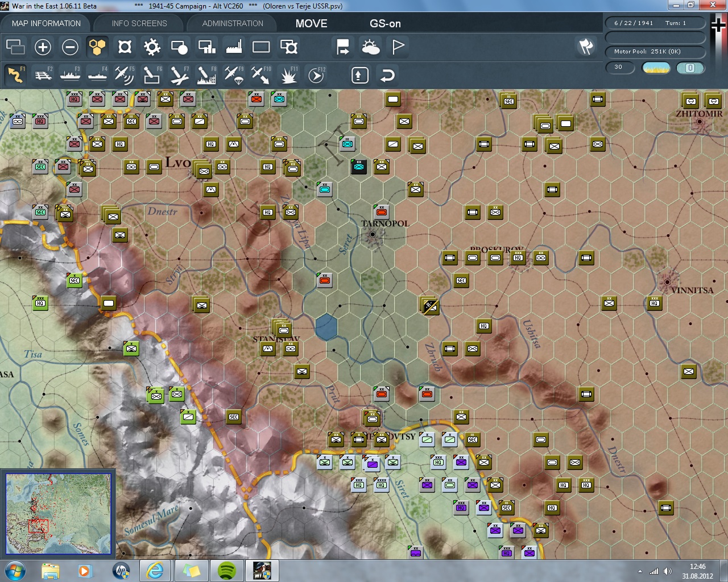The height and width of the screenshot is (582, 728).
Task: Toggle the weather sun-and-cloud icon
Action: 371,47
